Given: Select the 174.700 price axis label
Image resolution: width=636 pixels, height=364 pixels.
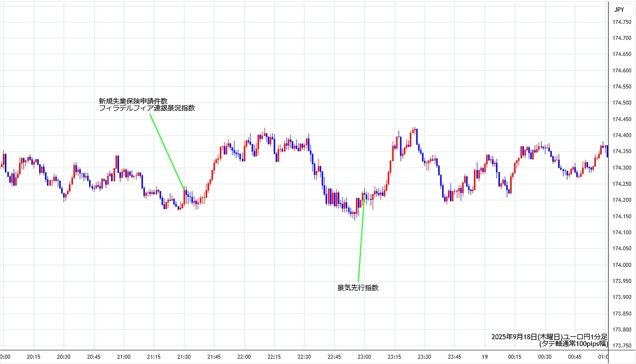Looking at the screenshot, I should pos(622,38).
